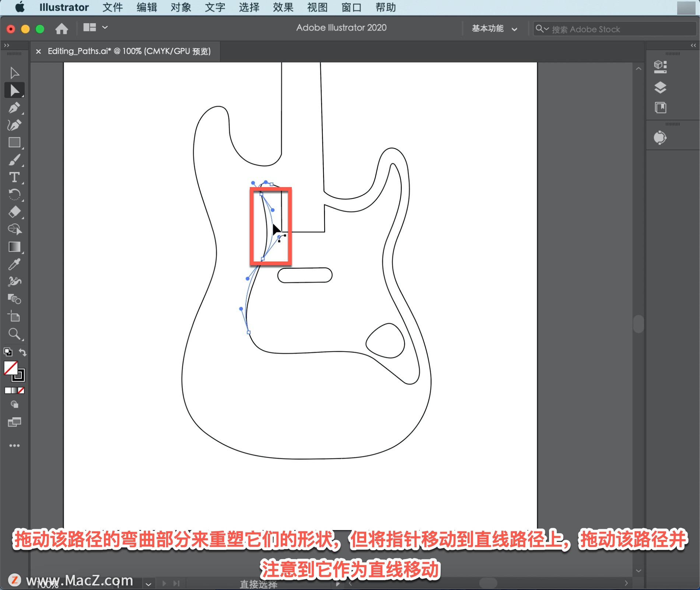Switch to Editing_Paths.ai document tab

[129, 51]
